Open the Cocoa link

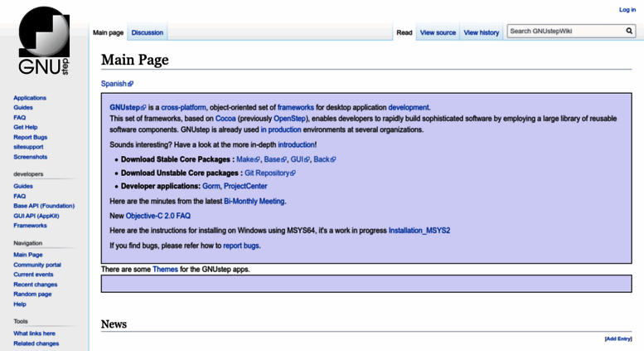point(225,119)
